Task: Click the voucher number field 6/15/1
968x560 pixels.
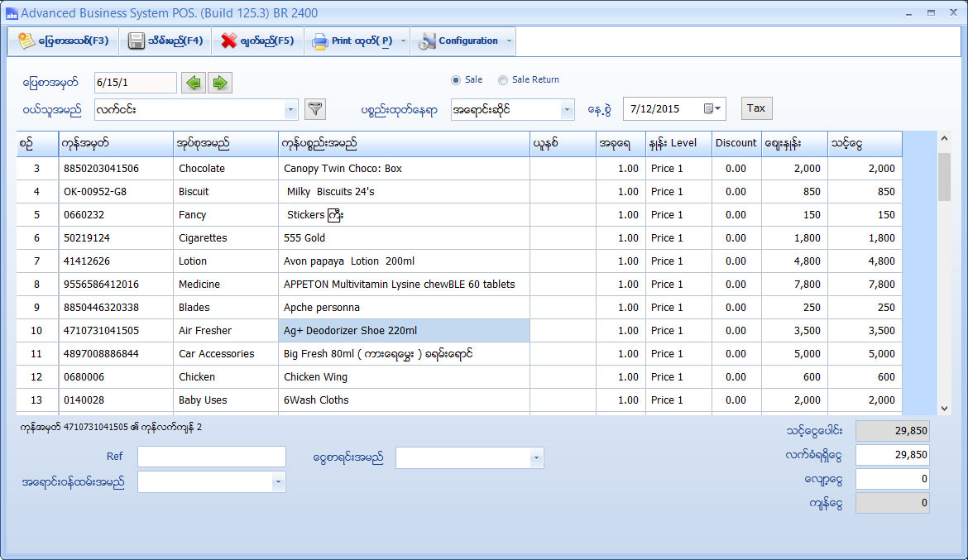Action: coord(135,83)
